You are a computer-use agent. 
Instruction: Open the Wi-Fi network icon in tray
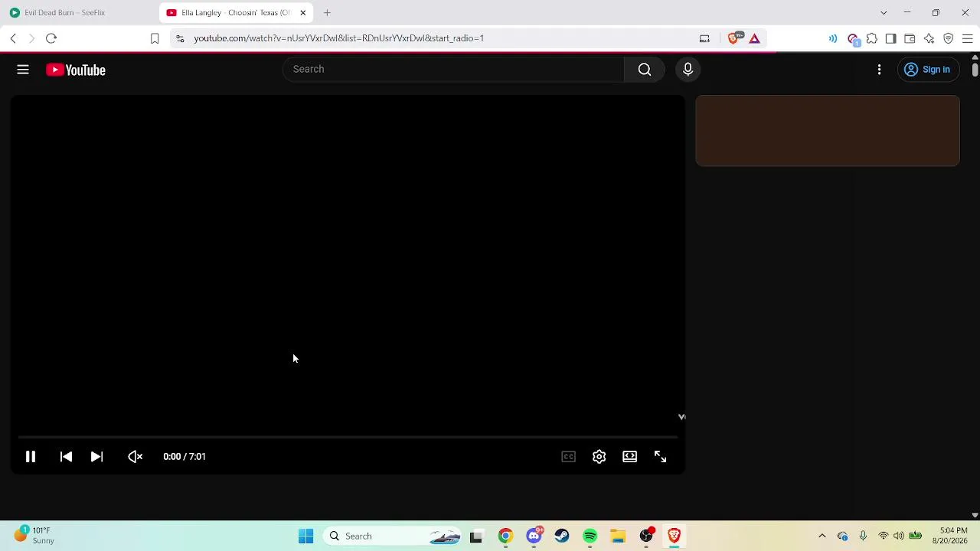(883, 536)
